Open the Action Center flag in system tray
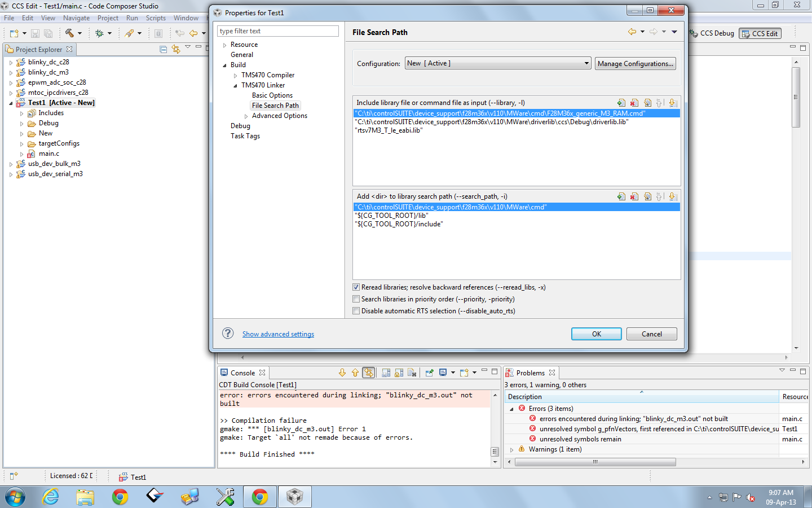This screenshot has height=508, width=812. pos(737,497)
